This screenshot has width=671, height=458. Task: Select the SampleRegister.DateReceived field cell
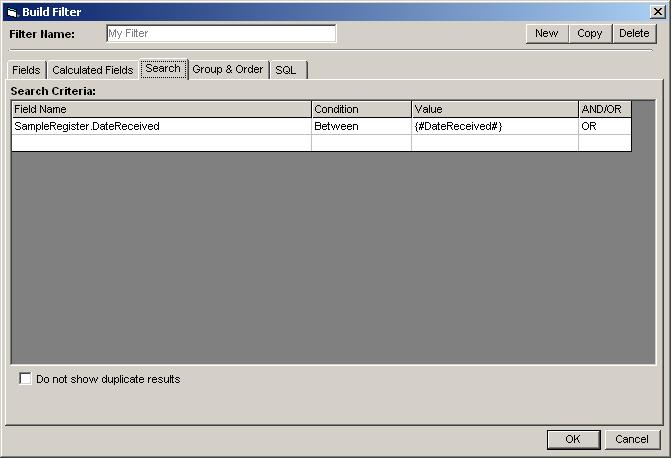[160, 127]
